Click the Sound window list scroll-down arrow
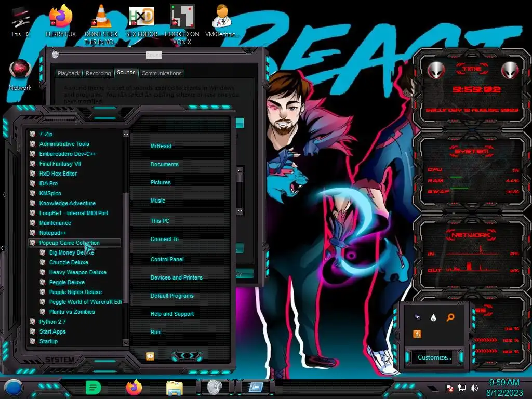This screenshot has width=532, height=399. click(240, 211)
